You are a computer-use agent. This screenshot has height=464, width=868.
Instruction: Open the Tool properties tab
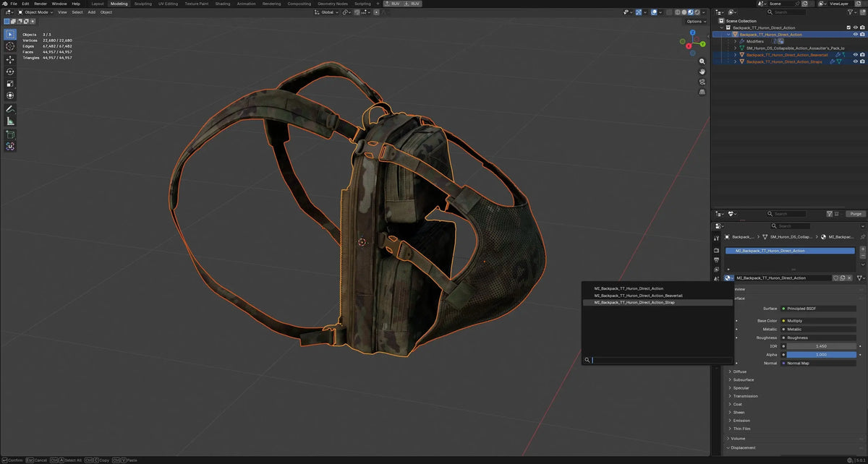coord(716,237)
